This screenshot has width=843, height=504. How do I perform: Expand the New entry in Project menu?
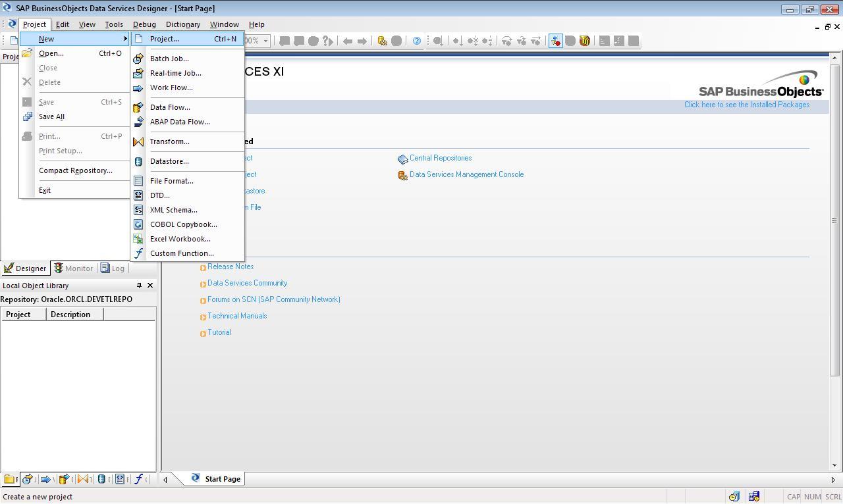click(x=74, y=39)
